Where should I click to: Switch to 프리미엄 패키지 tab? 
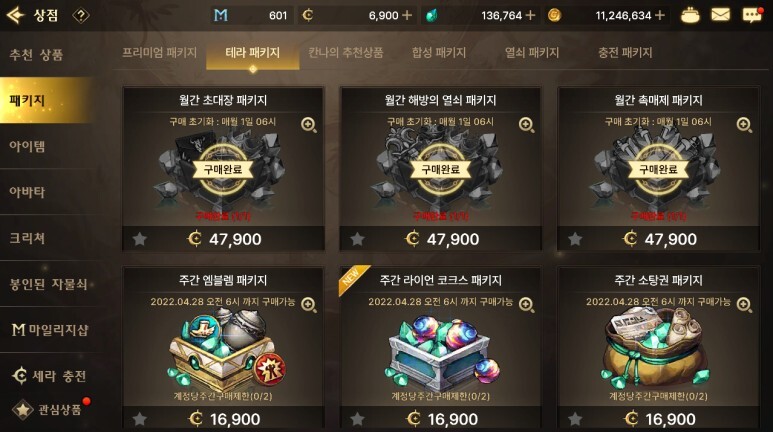[159, 52]
